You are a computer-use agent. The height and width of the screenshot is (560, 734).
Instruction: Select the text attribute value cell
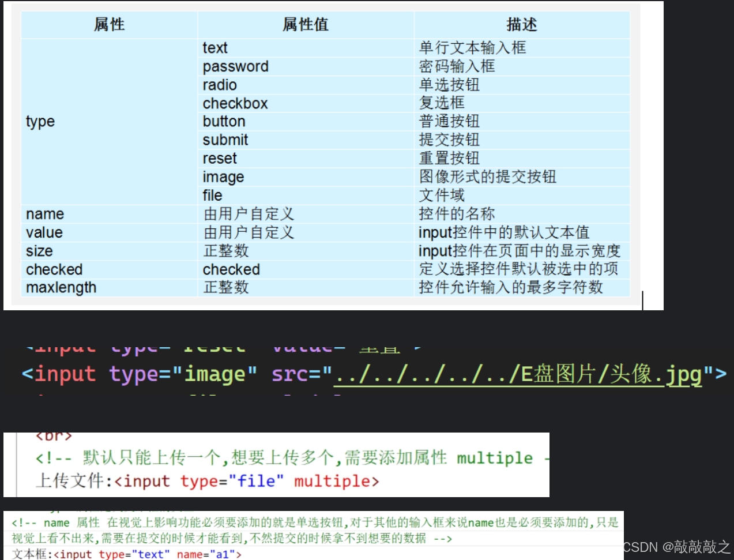pos(214,48)
